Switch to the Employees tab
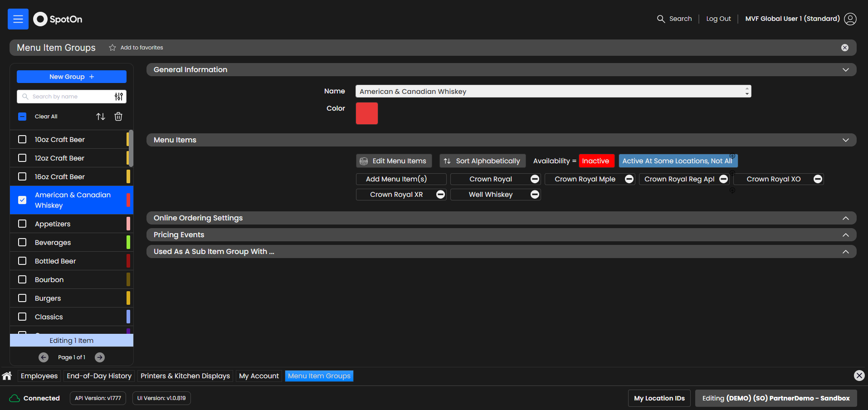868x410 pixels. 39,376
